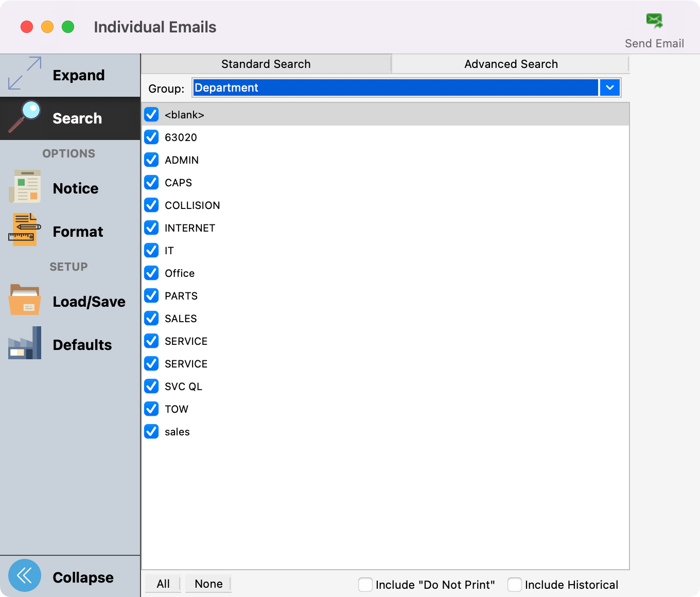This screenshot has width=700, height=597.
Task: Uncheck the COLLISION department checkbox
Action: coord(151,205)
